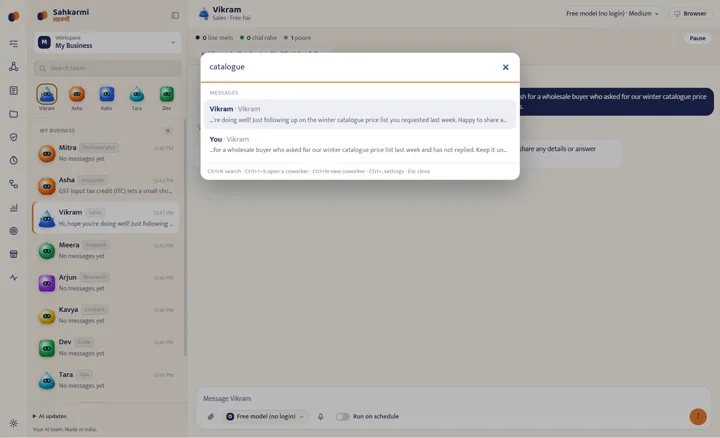
Task: Open Free model (no login) selector in composer
Action: pyautogui.click(x=265, y=417)
